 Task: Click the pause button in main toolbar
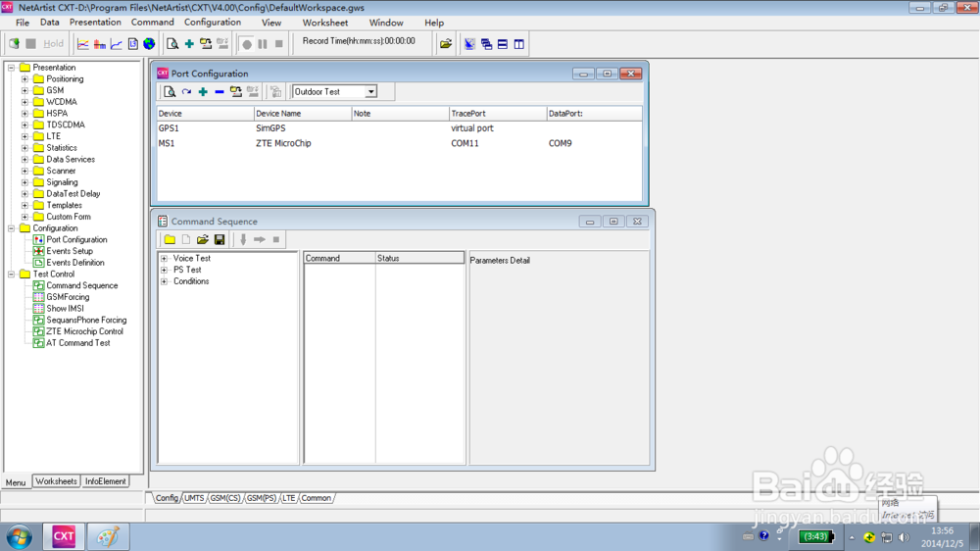coord(263,44)
